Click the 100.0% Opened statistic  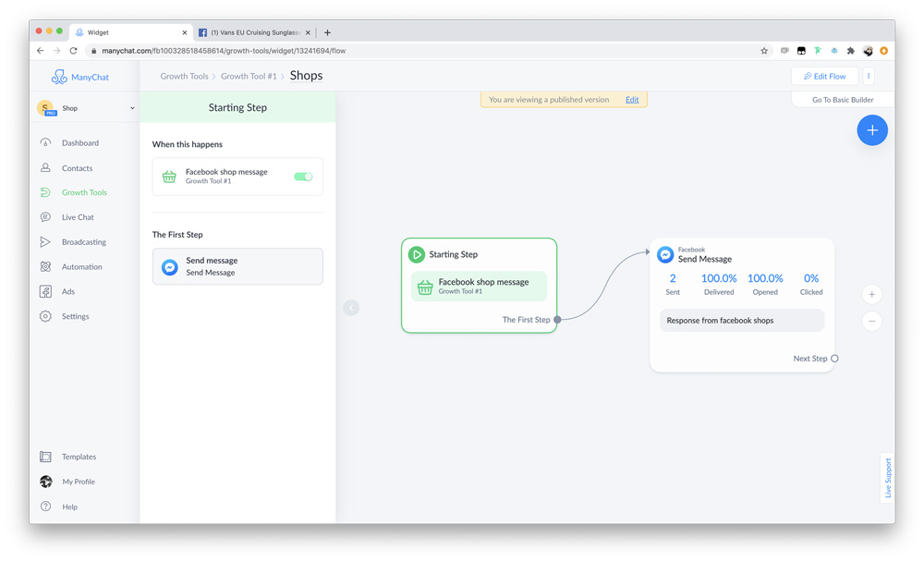pyautogui.click(x=765, y=284)
